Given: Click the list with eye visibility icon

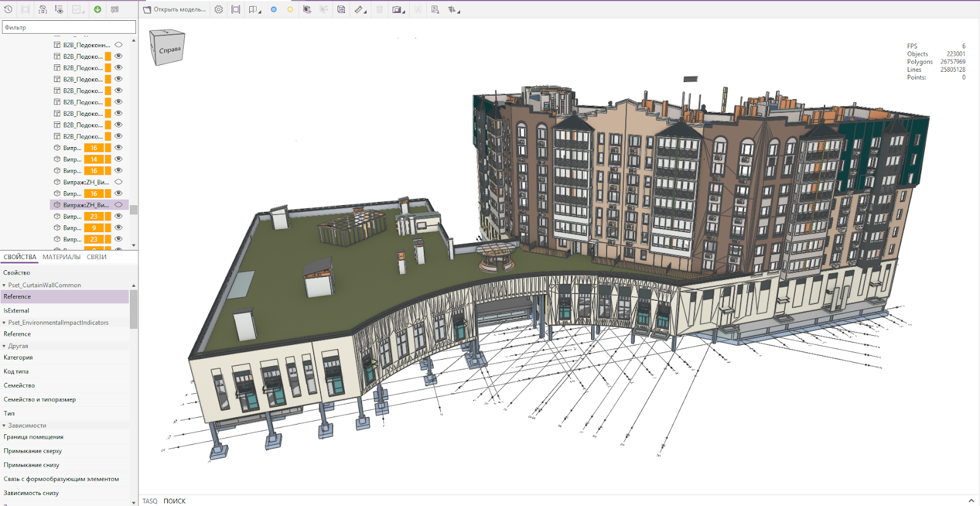Looking at the screenshot, I should point(59,9).
